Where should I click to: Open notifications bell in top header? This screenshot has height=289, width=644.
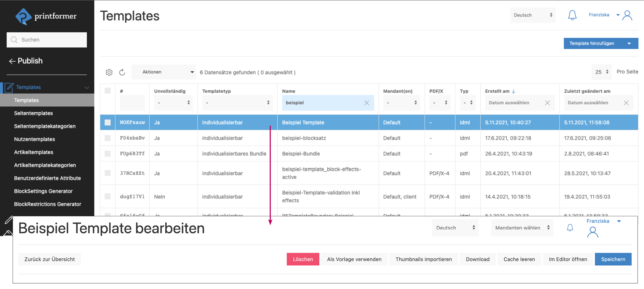tap(572, 15)
